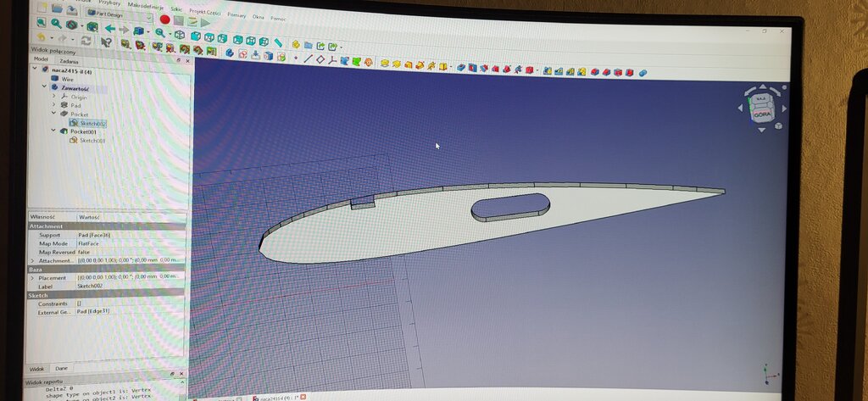Click the green back navigation arrow
This screenshot has height=401, width=868.
pyautogui.click(x=109, y=29)
